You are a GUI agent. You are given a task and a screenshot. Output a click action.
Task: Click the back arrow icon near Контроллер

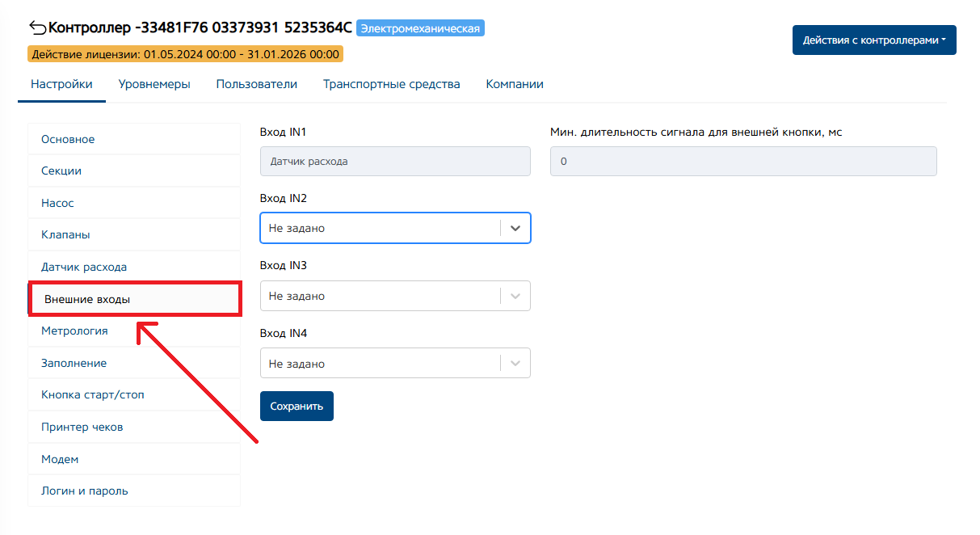[x=37, y=28]
